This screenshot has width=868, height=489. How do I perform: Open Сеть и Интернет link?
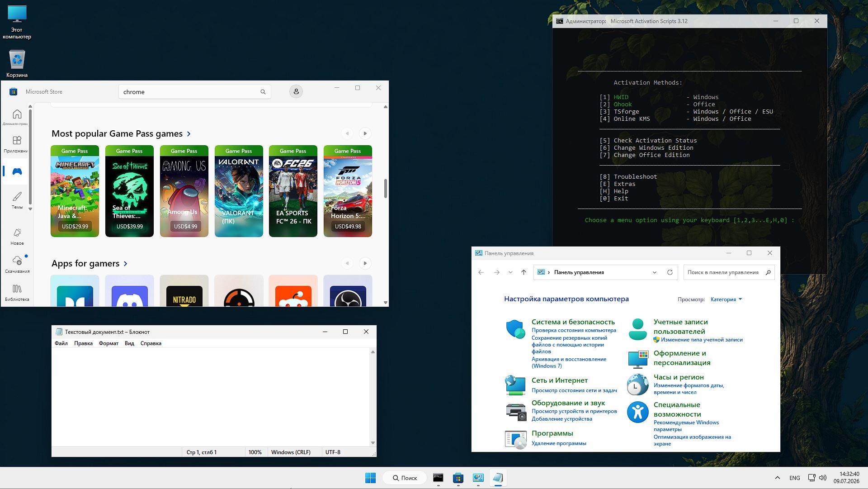point(559,380)
